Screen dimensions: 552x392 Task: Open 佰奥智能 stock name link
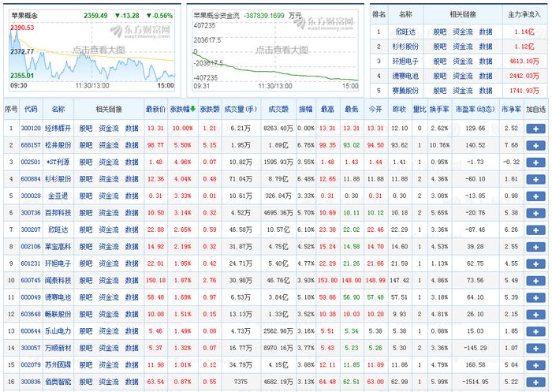[x=58, y=382]
